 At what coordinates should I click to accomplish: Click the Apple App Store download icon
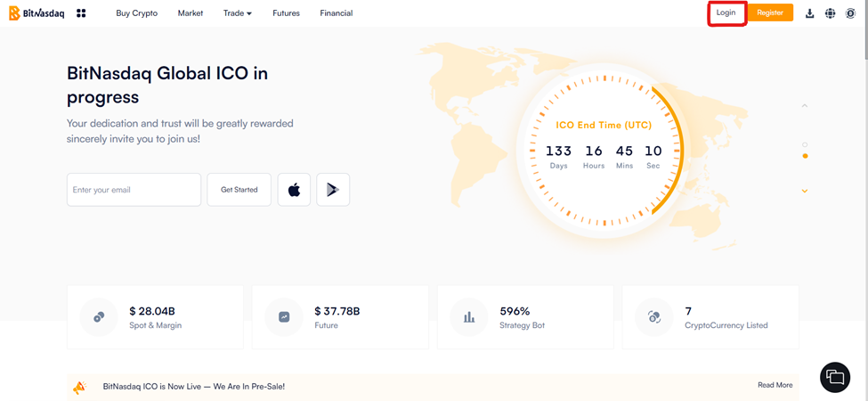(294, 190)
